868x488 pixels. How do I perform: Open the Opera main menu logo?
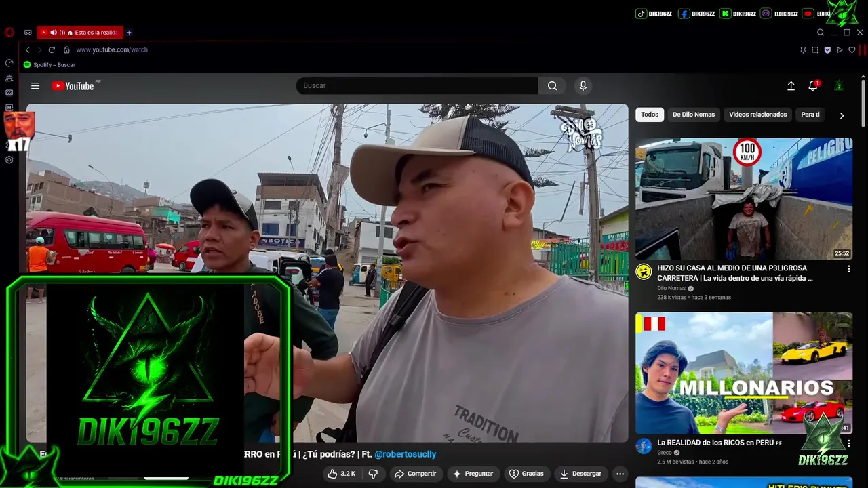(9, 32)
